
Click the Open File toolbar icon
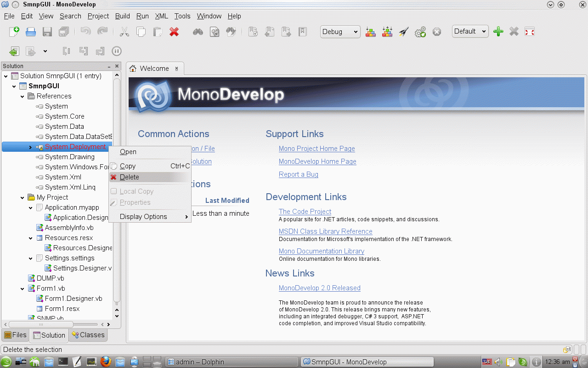click(x=31, y=32)
